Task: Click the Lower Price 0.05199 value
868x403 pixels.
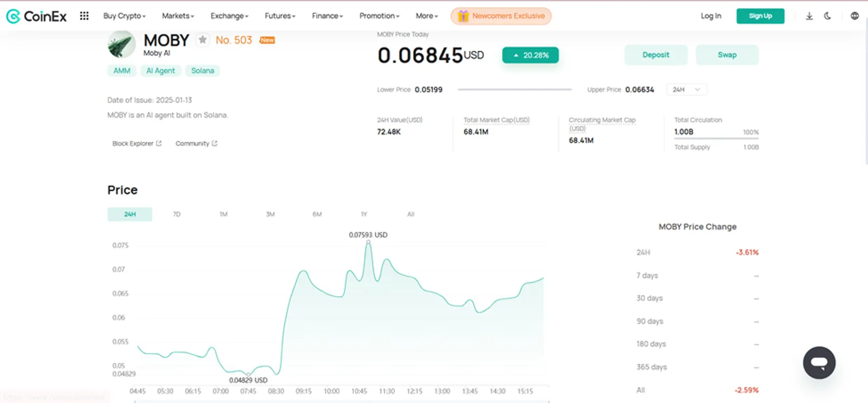Action: tap(429, 90)
